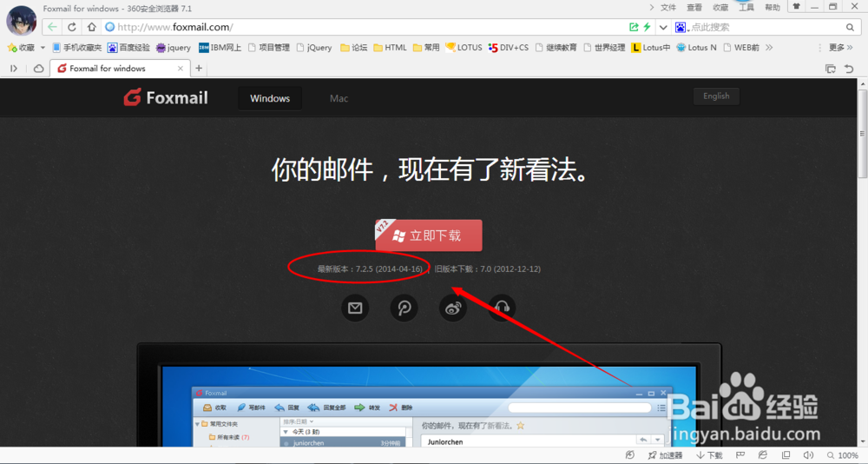Click the magnifier search button
This screenshot has height=464, width=868.
(x=850, y=27)
